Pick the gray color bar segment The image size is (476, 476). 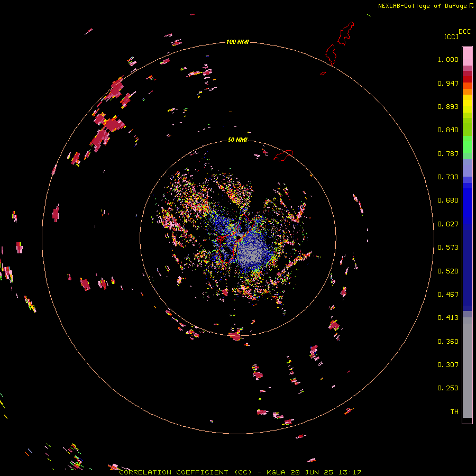click(x=467, y=368)
